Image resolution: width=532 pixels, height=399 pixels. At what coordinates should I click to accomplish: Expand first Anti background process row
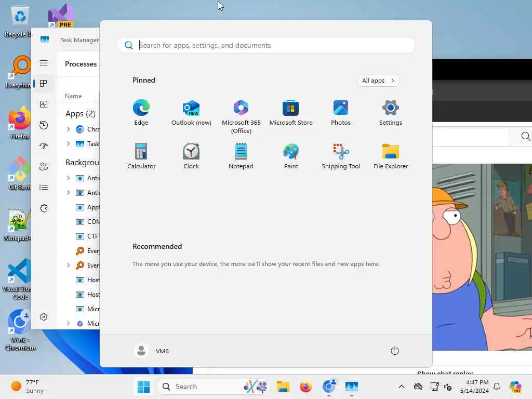[x=68, y=178]
